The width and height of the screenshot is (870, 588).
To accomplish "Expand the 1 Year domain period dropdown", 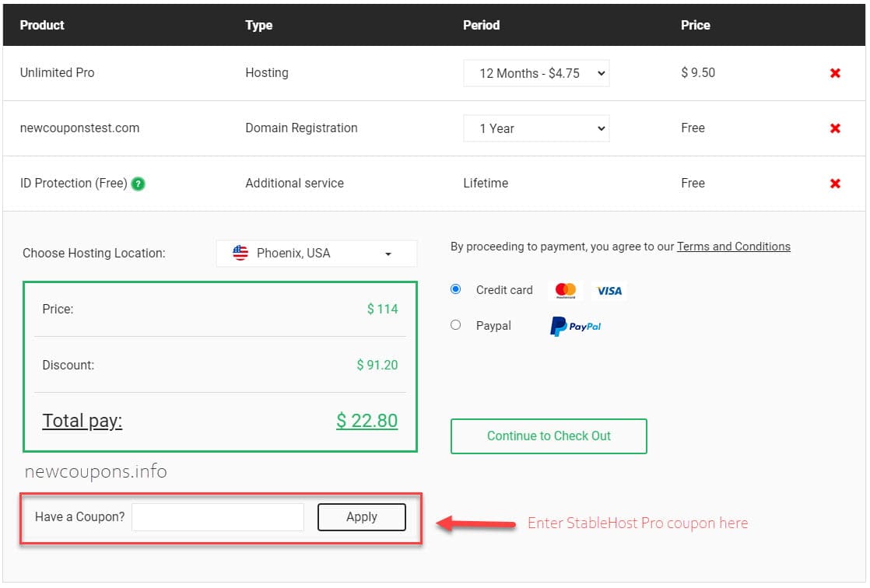I will coord(536,128).
